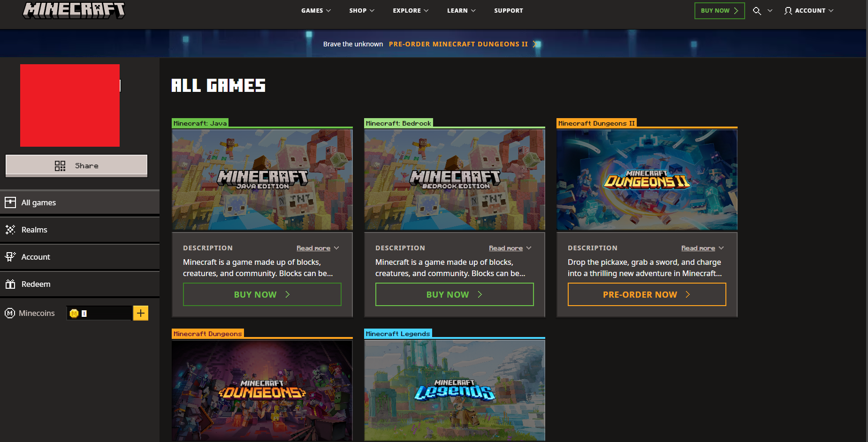Screen dimensions: 868x442
Task: Click the QR code icon on Share button
Action: tap(60, 166)
